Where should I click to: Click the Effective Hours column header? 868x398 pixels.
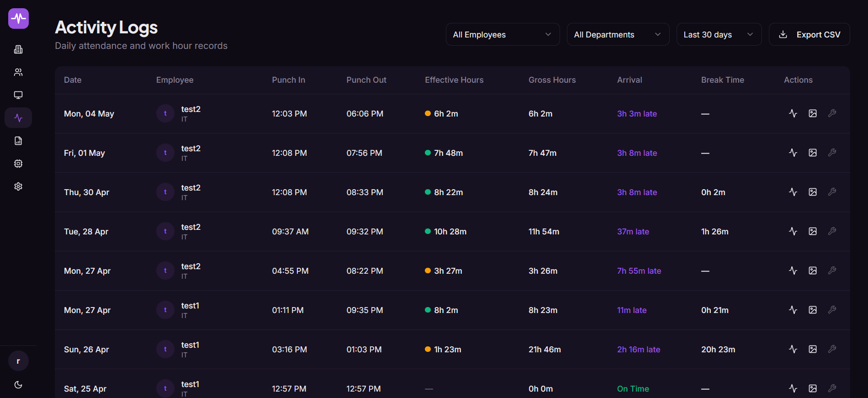[454, 80]
